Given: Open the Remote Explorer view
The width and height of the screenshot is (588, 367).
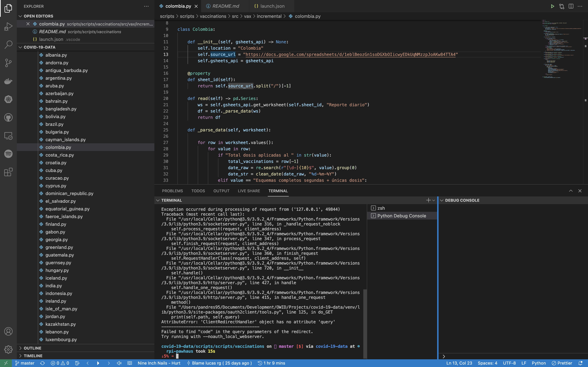Looking at the screenshot, I should coord(8,136).
